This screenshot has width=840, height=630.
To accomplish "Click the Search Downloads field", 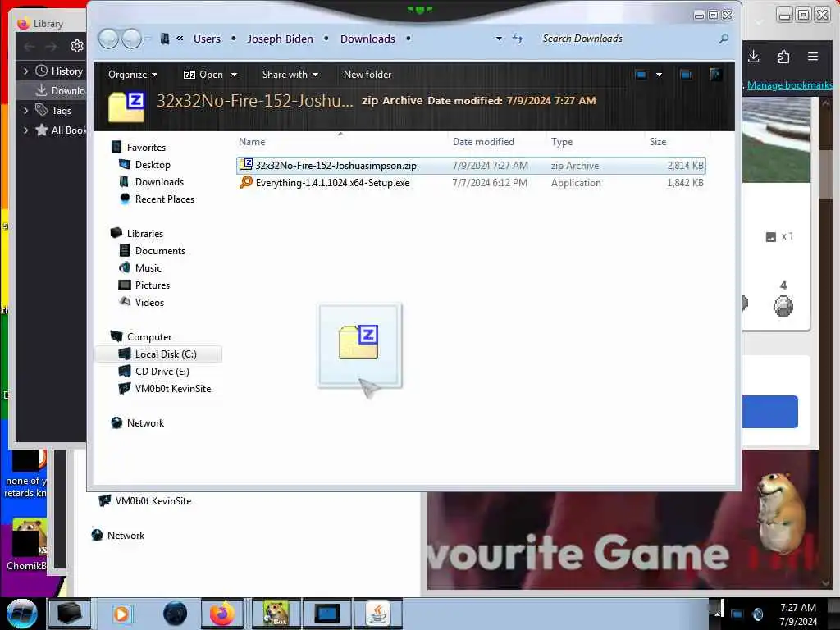I will [x=627, y=39].
